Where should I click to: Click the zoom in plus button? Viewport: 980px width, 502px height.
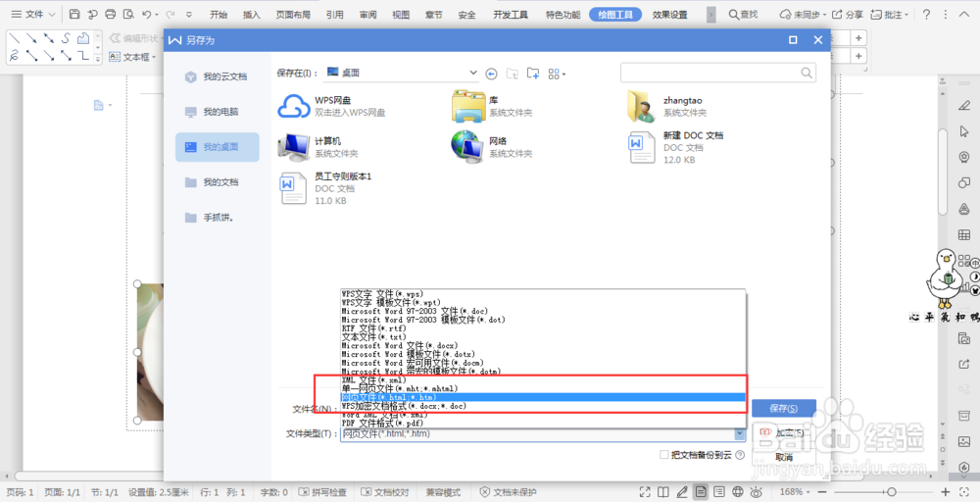coord(945,492)
